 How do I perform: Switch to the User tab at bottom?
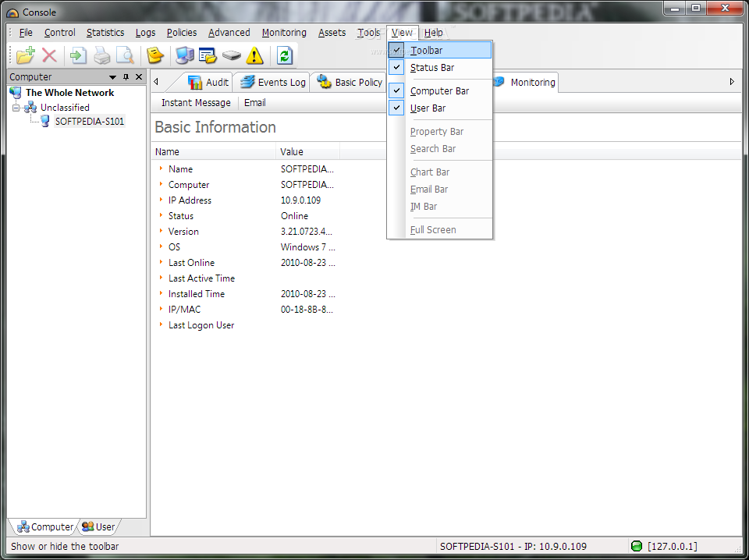click(99, 527)
